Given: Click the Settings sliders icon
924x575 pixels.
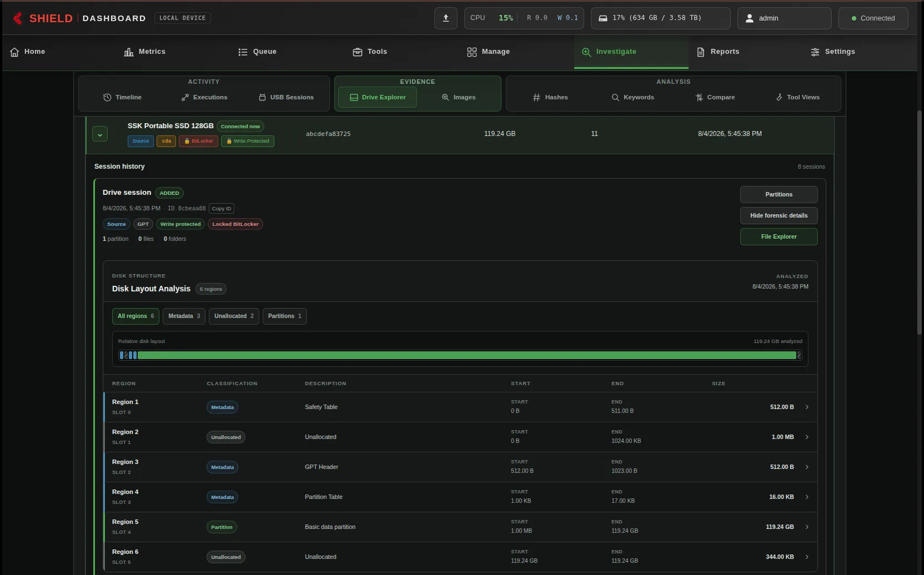Looking at the screenshot, I should pos(815,52).
